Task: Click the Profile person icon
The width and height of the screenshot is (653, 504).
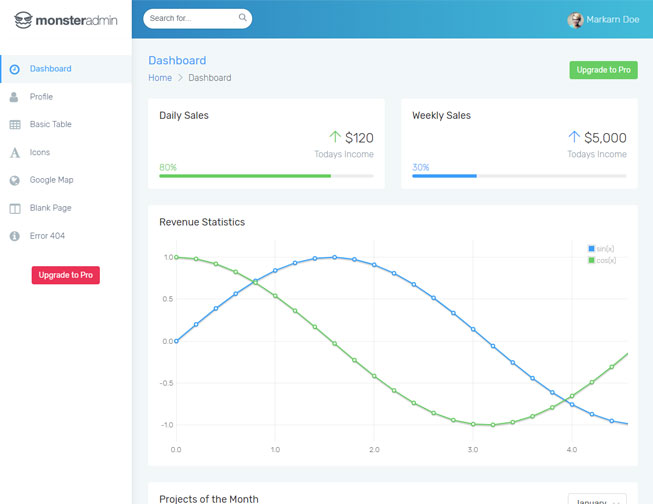Action: [14, 97]
